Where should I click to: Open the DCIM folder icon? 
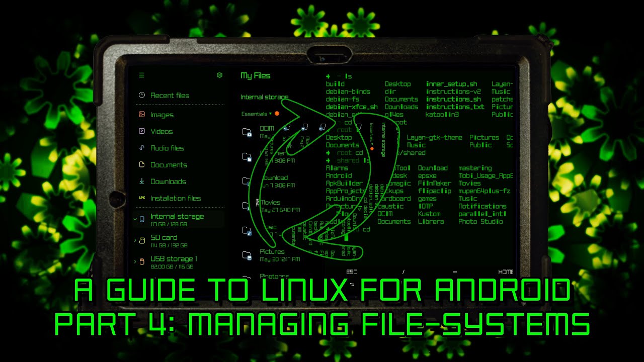click(x=247, y=132)
